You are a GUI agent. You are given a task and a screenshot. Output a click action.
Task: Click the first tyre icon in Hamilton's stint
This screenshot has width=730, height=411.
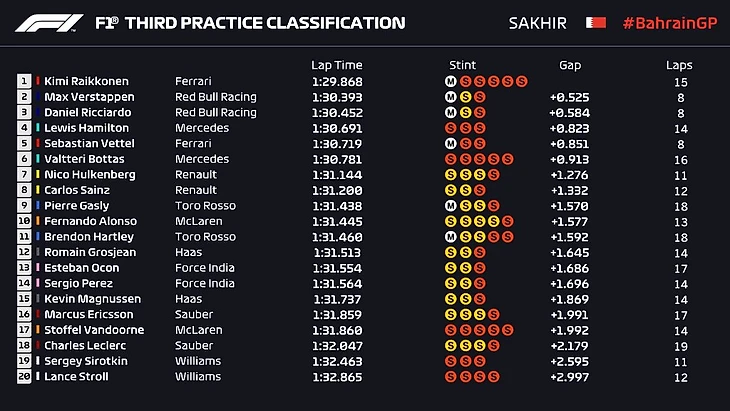pyautogui.click(x=451, y=128)
